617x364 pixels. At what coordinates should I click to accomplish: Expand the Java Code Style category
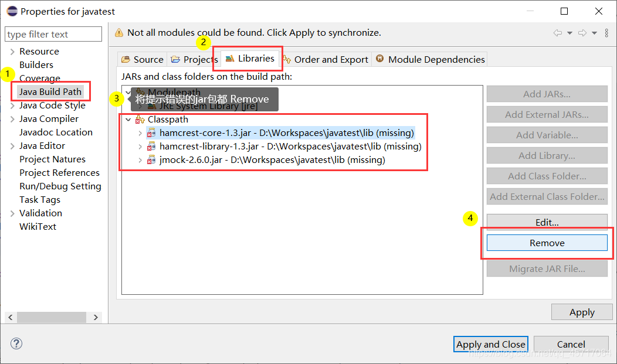click(x=12, y=106)
